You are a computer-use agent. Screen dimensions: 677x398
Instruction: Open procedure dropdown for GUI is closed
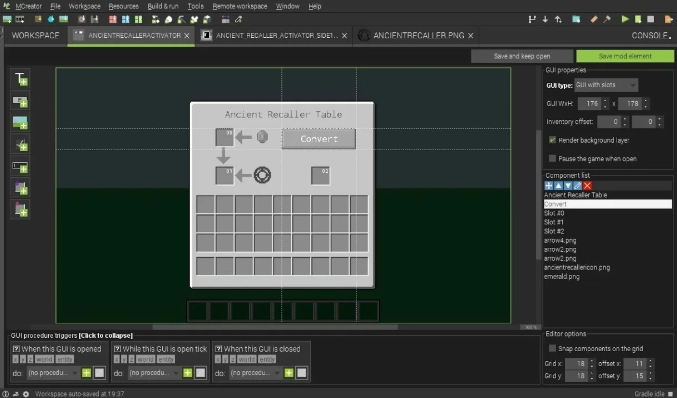coord(255,373)
